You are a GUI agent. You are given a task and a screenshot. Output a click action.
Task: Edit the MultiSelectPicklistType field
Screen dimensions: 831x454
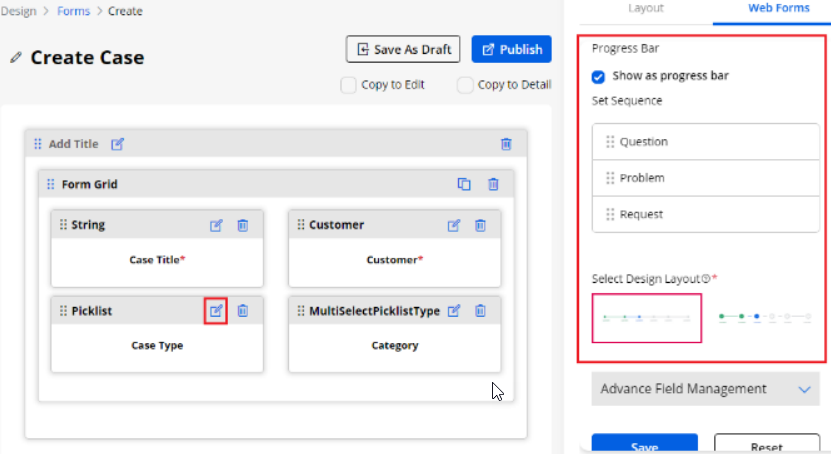pyautogui.click(x=454, y=311)
